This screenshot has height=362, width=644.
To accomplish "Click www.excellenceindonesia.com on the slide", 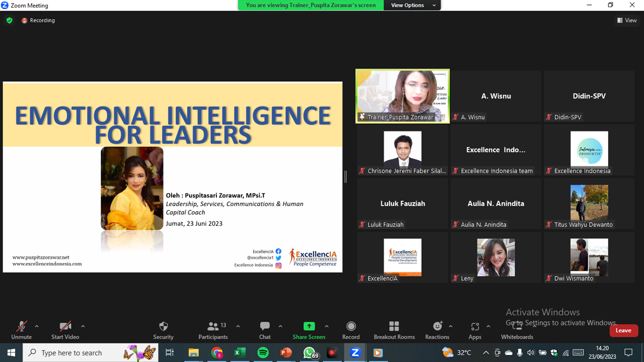I will (47, 263).
